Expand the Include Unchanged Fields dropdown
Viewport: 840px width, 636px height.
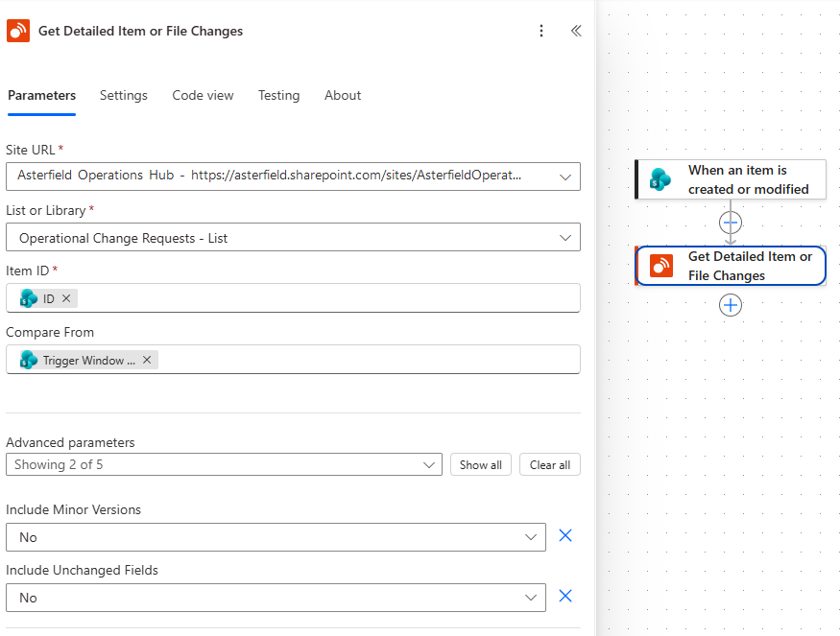(x=276, y=598)
